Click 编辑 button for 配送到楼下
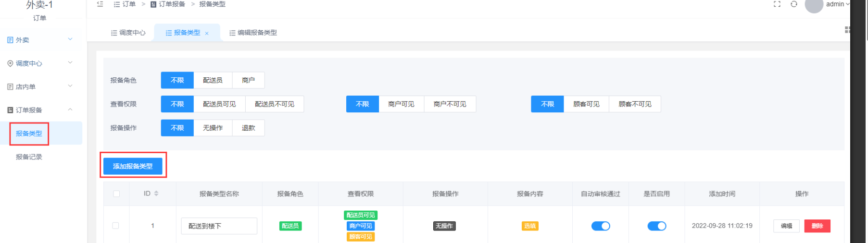 click(x=787, y=226)
